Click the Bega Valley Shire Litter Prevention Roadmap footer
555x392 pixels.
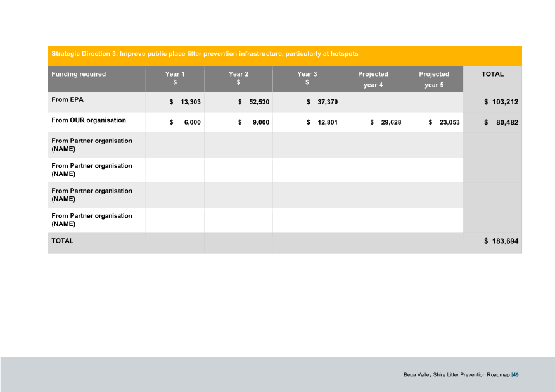click(x=456, y=374)
